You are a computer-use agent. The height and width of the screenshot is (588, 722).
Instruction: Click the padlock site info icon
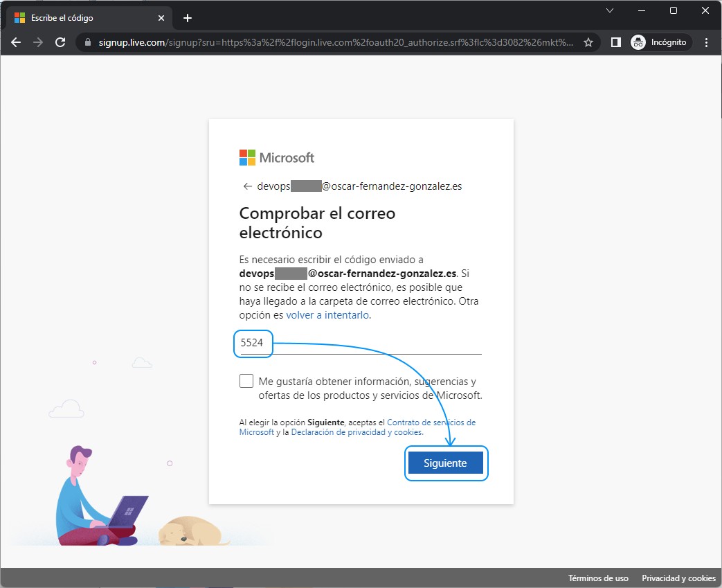[88, 42]
